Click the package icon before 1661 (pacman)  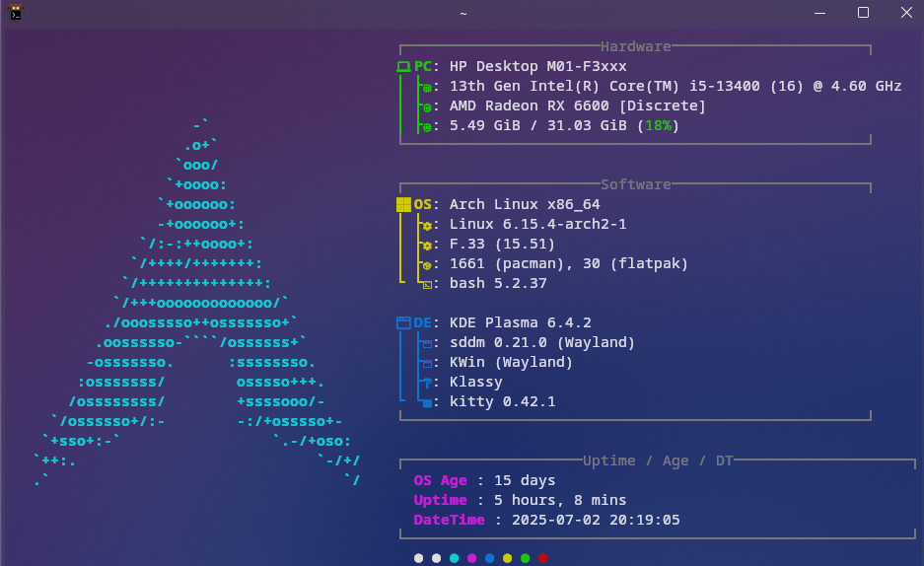point(427,265)
